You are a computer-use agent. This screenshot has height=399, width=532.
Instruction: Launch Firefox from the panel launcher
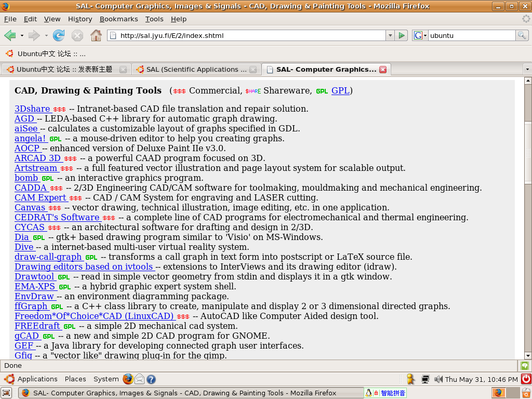[x=128, y=379]
